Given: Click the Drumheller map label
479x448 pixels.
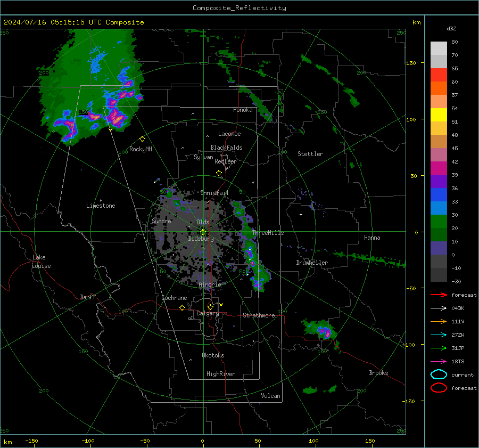Looking at the screenshot, I should pos(312,263).
